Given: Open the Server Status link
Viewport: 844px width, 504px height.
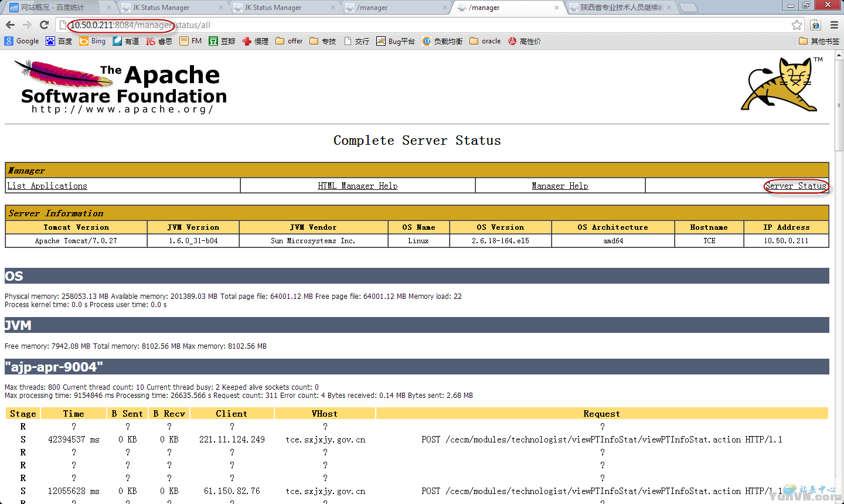Looking at the screenshot, I should click(795, 186).
